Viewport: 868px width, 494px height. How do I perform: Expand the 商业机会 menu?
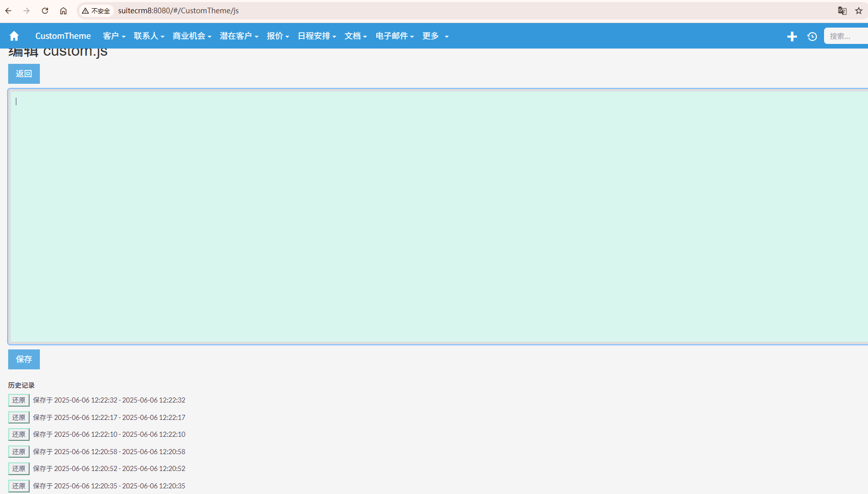pos(192,36)
